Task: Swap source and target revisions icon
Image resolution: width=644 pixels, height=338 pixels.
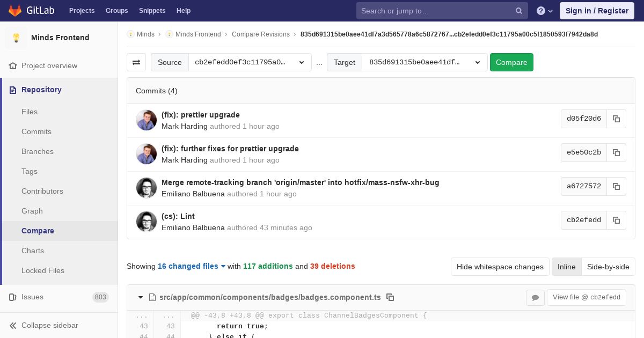Action: pos(136,62)
